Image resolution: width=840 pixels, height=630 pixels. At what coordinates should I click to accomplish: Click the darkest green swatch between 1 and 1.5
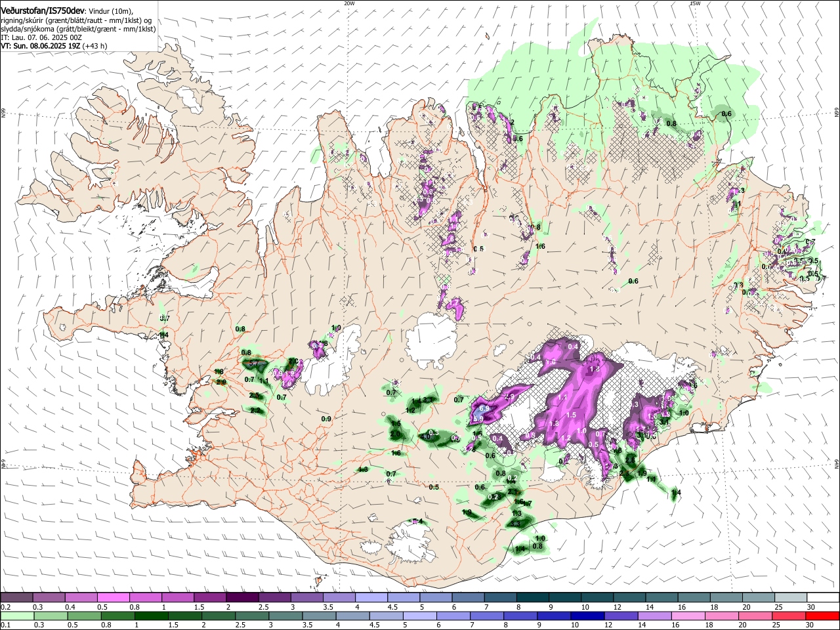pos(152,616)
